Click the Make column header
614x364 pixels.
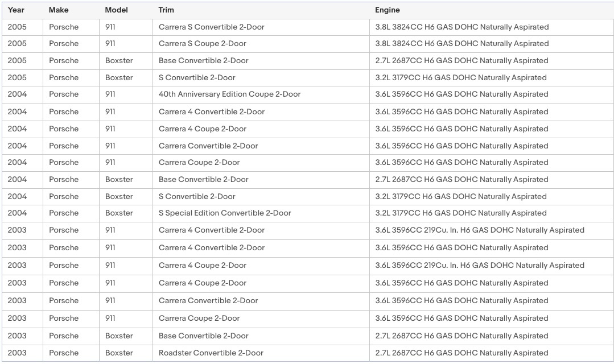59,10
